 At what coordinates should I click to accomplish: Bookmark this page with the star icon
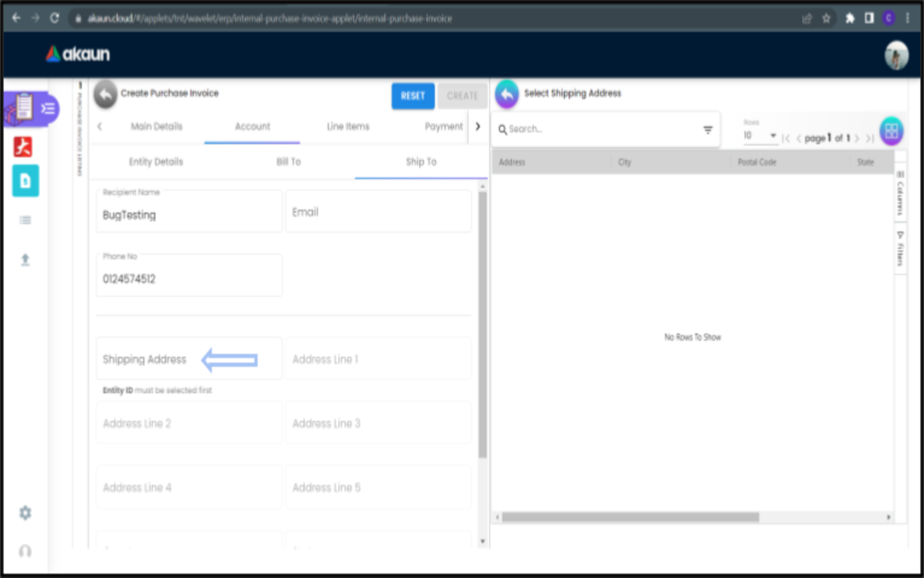826,19
